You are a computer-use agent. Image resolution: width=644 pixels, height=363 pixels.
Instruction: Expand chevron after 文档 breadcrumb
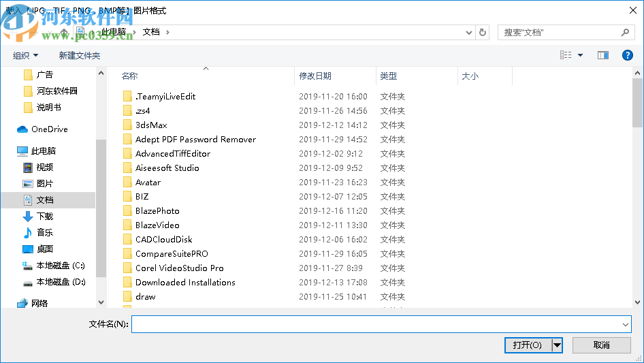pos(167,32)
